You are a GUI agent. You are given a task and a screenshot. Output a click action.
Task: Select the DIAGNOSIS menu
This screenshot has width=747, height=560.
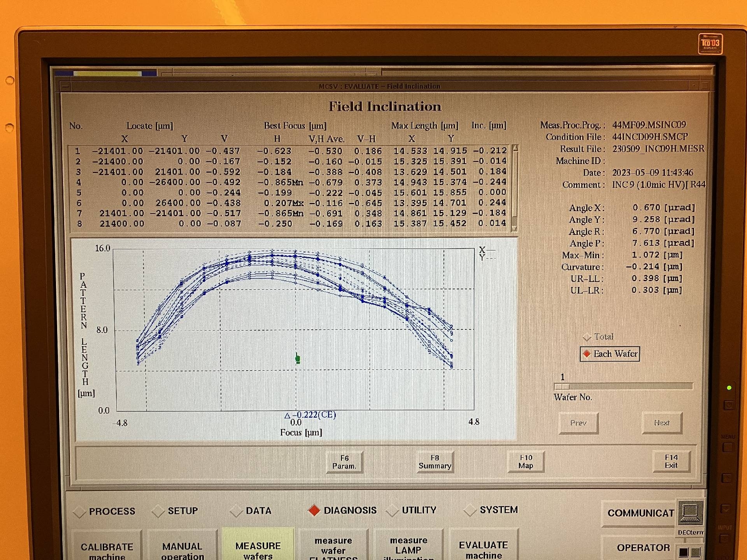pos(342,510)
